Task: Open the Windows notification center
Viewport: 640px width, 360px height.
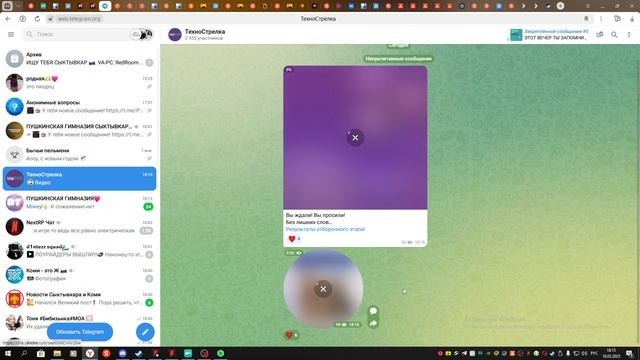Action: click(630, 353)
